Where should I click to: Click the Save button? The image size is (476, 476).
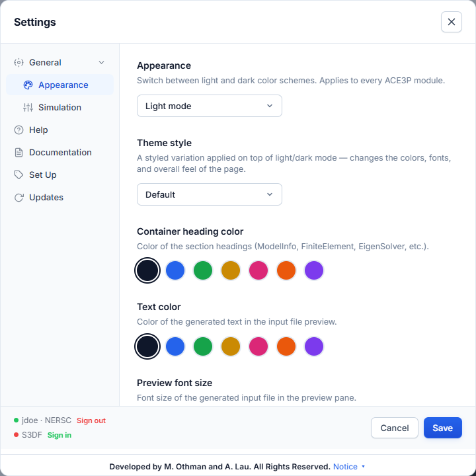[442, 428]
